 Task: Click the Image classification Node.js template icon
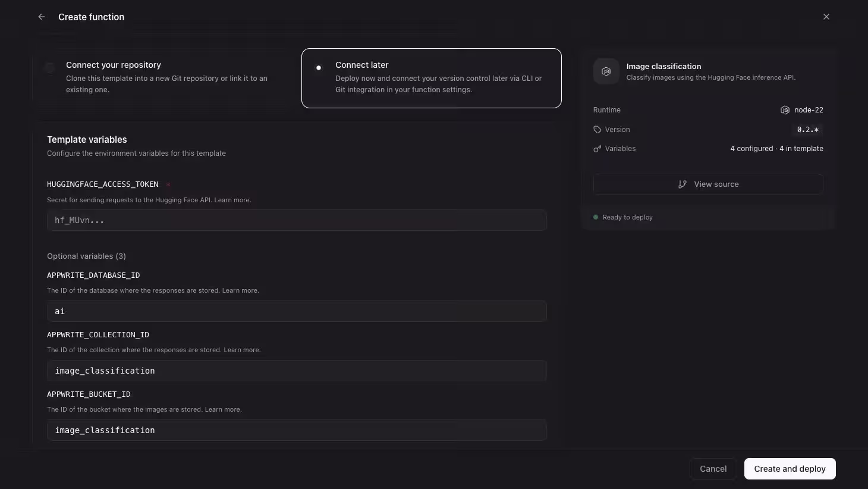[x=606, y=71]
